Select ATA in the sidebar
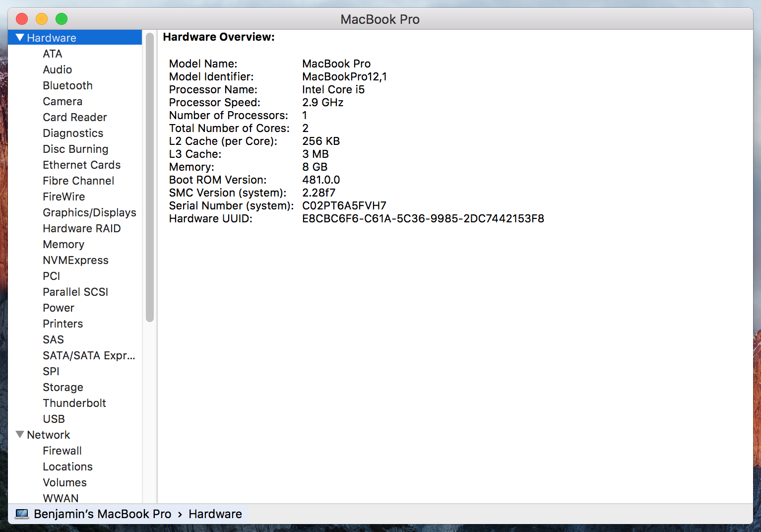This screenshot has height=532, width=761. [x=53, y=54]
